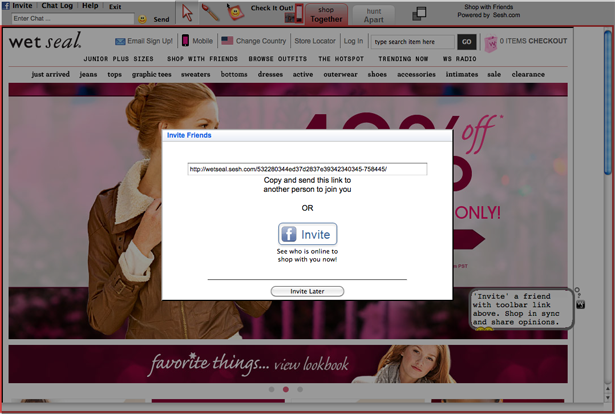Screen dimensions: 615x414
Task: Browse the bottoms category
Action: 234,74
